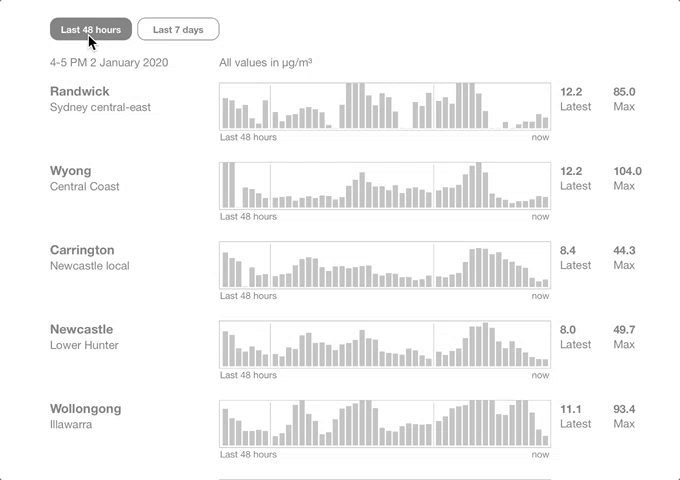680x480 pixels.
Task: Click the "All values in µg/m³" note
Action: [x=266, y=62]
